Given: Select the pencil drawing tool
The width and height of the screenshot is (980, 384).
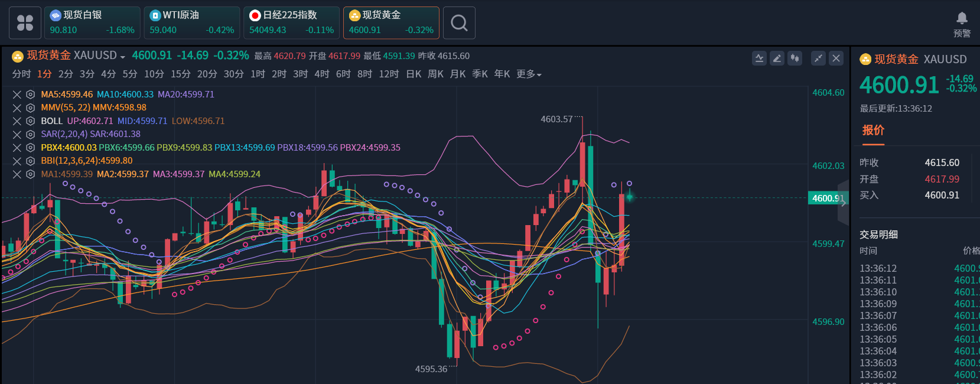Looking at the screenshot, I should [x=777, y=58].
